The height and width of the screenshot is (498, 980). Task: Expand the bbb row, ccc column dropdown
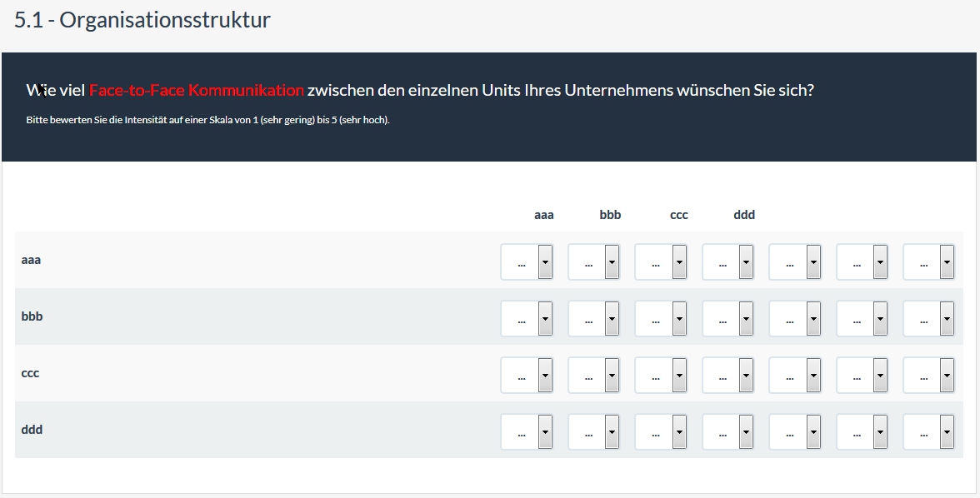661,318
